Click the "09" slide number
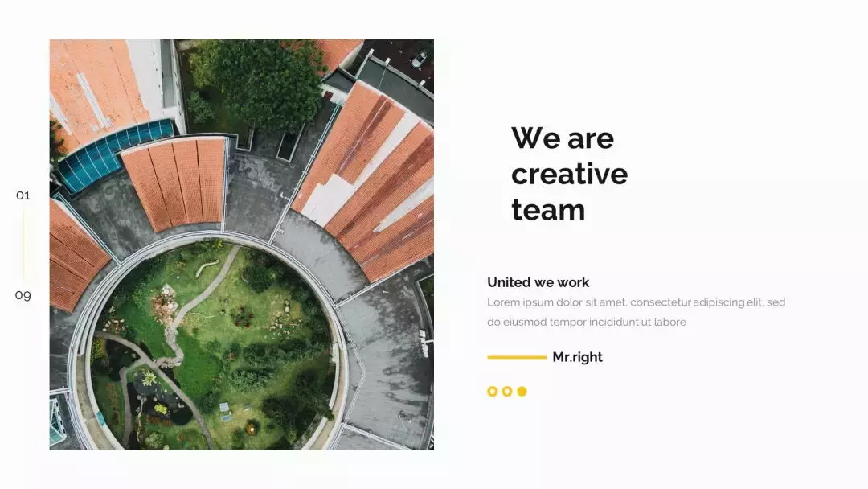 [23, 295]
